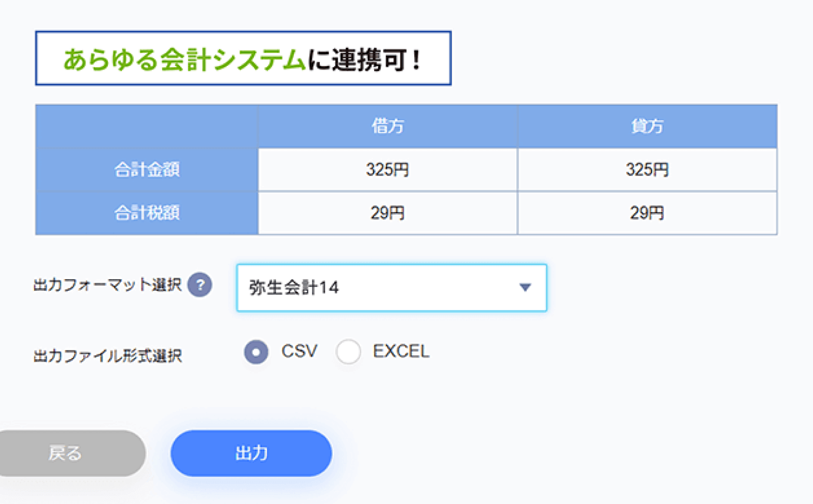Click the 貸方 column header
Viewport: 813px width, 504px height.
click(647, 127)
